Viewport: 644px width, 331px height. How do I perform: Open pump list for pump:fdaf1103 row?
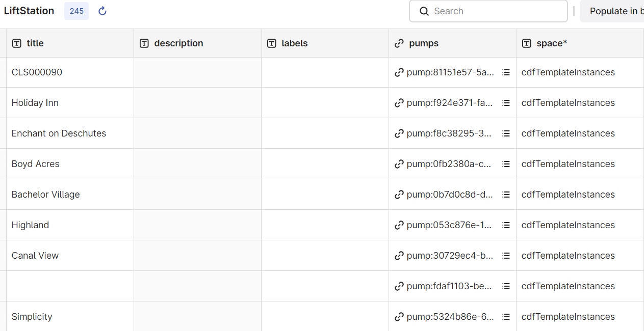click(x=506, y=286)
